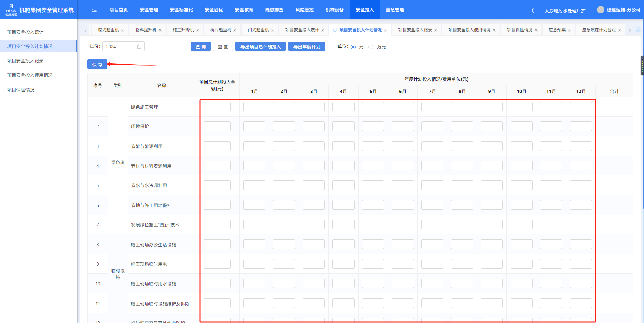Close the 塔式起重机 tab
The height and width of the screenshot is (323, 644).
coord(123,30)
